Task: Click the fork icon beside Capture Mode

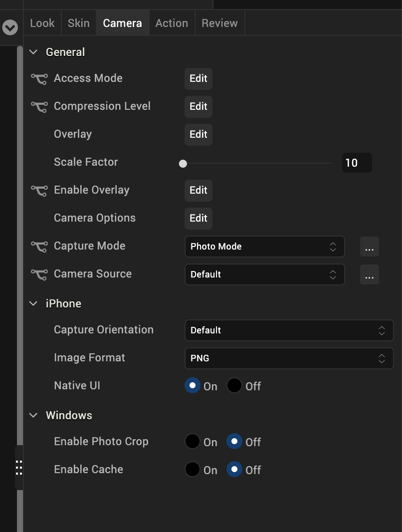Action: pyautogui.click(x=39, y=246)
